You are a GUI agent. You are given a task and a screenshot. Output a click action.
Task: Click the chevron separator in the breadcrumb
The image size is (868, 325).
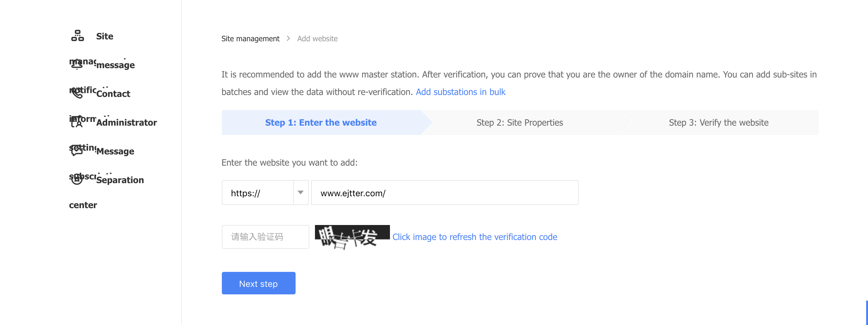(x=288, y=38)
